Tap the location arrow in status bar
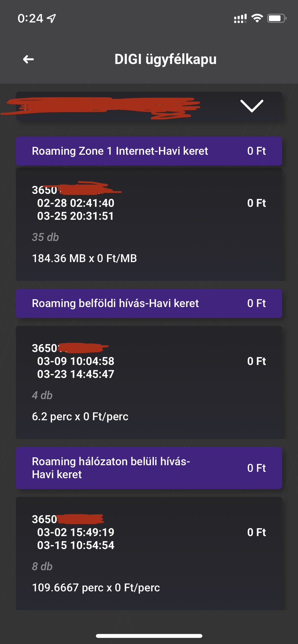Image resolution: width=298 pixels, height=644 pixels. (51, 19)
